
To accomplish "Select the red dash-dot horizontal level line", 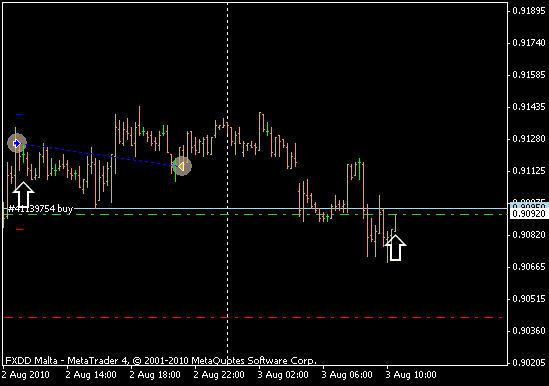I will [x=253, y=318].
